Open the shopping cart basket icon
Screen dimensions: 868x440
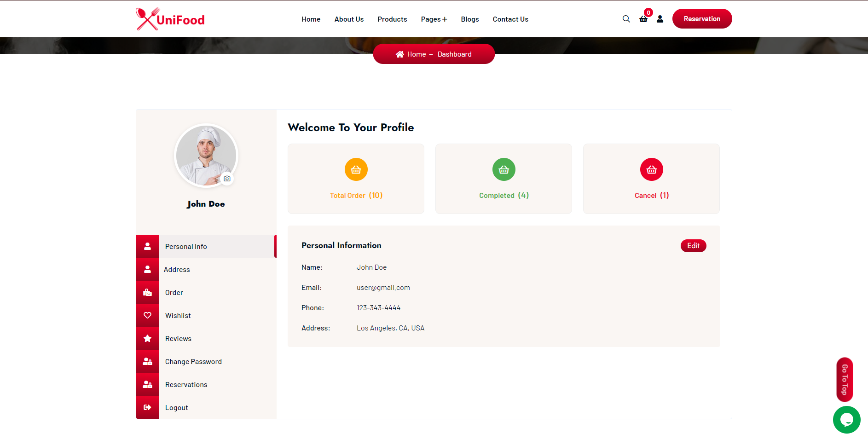(643, 19)
